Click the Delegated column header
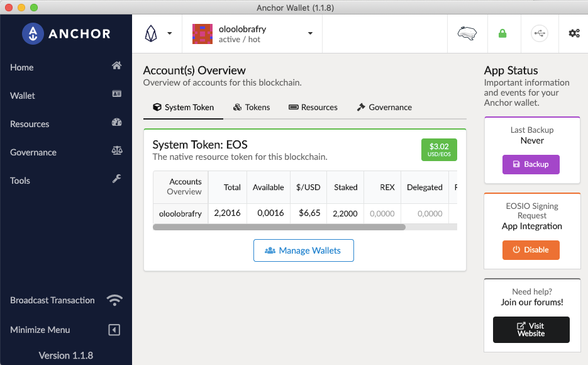 [424, 187]
